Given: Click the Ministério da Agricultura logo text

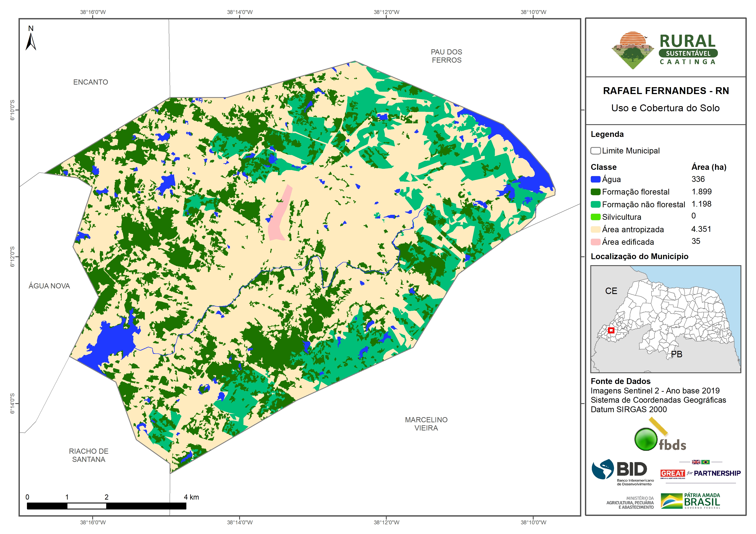Looking at the screenshot, I should tap(630, 503).
